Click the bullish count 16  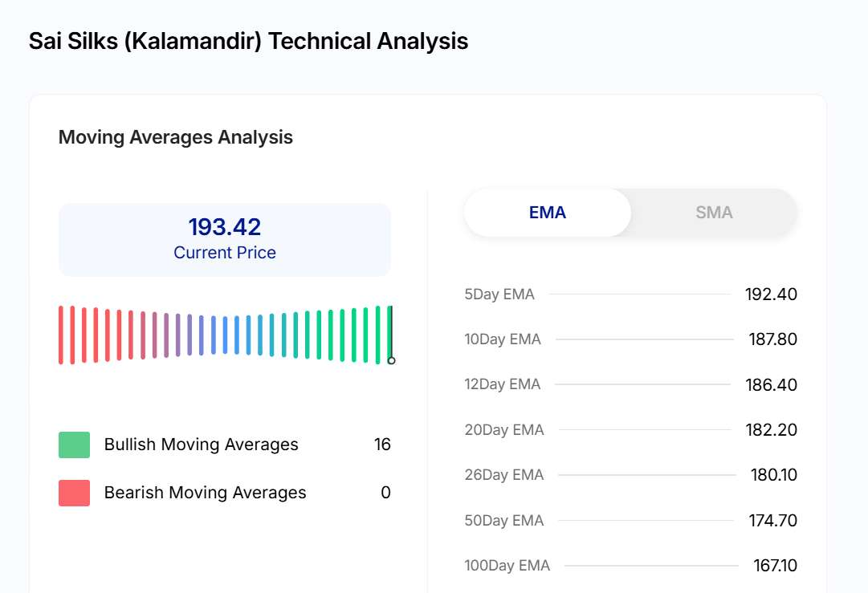click(382, 445)
